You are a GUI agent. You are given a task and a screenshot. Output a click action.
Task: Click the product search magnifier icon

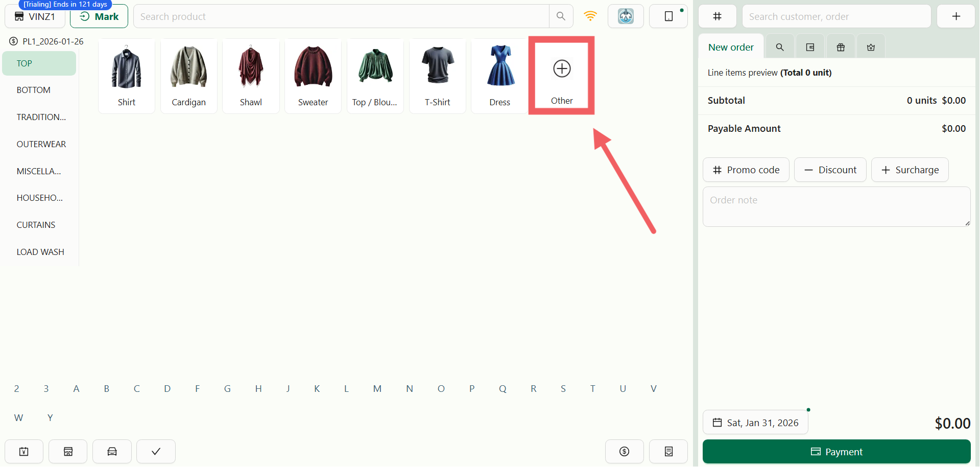pos(561,16)
